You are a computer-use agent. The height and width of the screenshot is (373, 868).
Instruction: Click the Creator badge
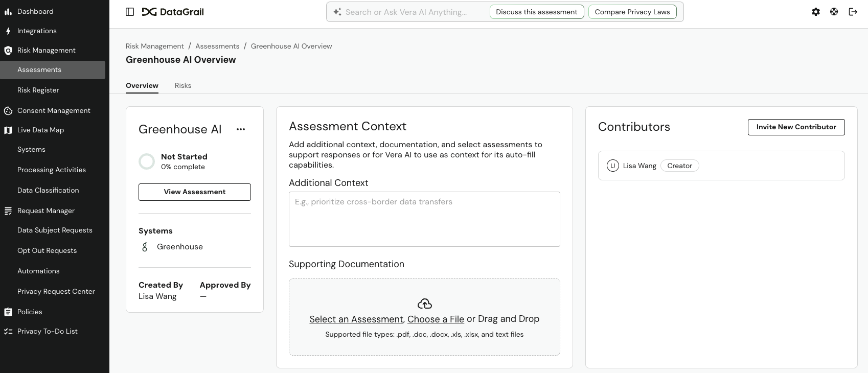click(679, 166)
